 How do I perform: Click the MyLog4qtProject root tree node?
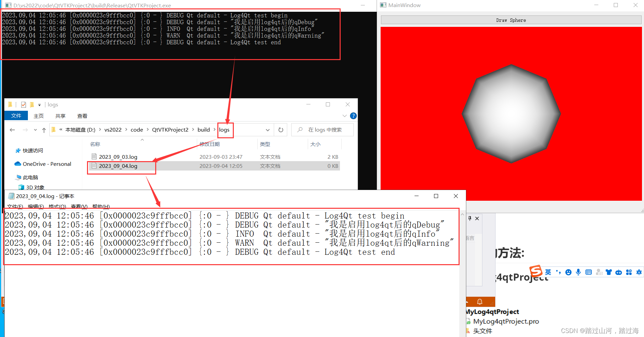point(492,312)
